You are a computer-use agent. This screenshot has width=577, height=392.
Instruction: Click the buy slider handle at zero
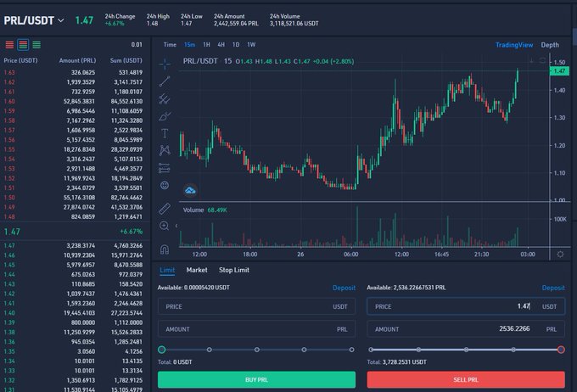pyautogui.click(x=161, y=350)
